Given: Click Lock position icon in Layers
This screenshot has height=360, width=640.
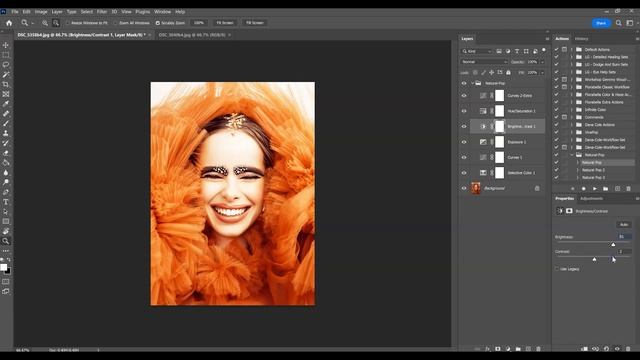Looking at the screenshot, I should (491, 72).
